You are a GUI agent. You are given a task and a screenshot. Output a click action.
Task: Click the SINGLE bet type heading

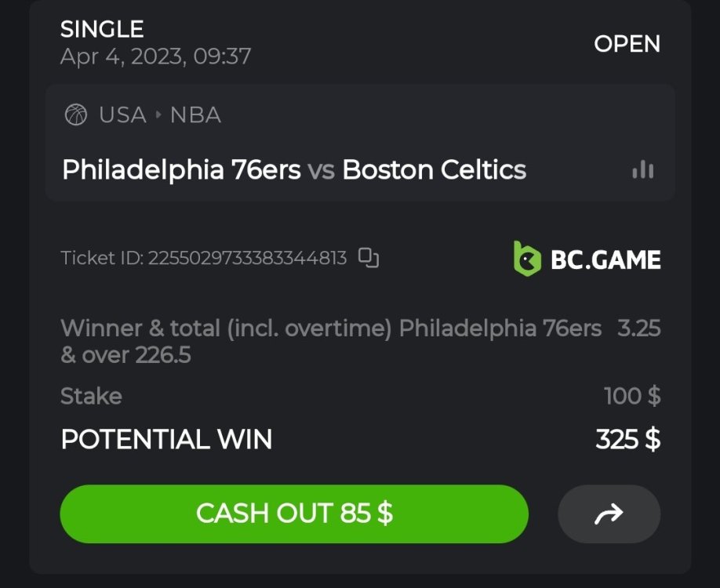(102, 30)
